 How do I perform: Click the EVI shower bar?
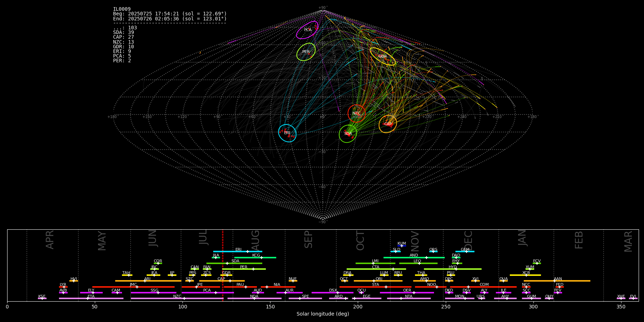(x=633, y=298)
